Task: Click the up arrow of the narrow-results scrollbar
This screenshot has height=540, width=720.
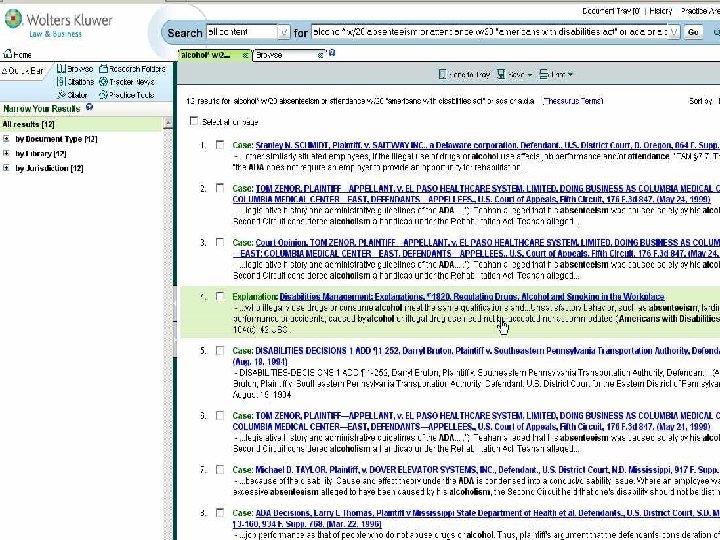Action: tap(168, 122)
